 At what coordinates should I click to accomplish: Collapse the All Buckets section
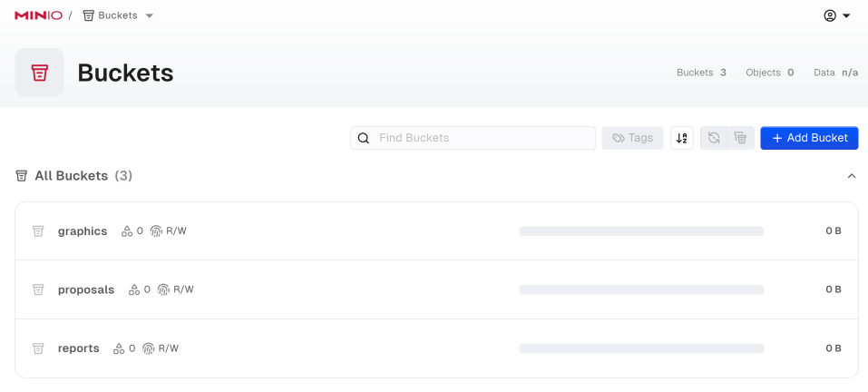pos(851,176)
